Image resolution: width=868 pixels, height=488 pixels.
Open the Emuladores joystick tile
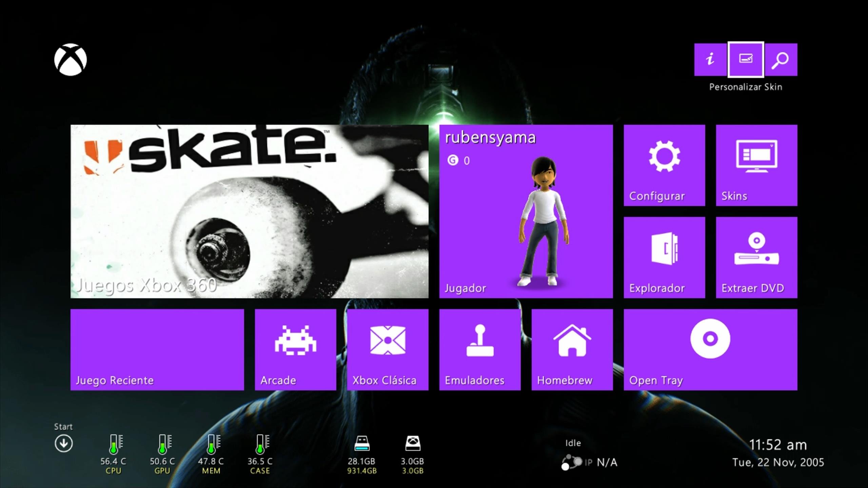(480, 350)
